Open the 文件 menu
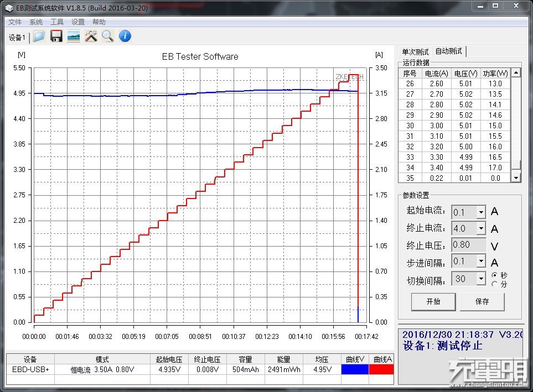This screenshot has height=392, width=533. (15, 22)
